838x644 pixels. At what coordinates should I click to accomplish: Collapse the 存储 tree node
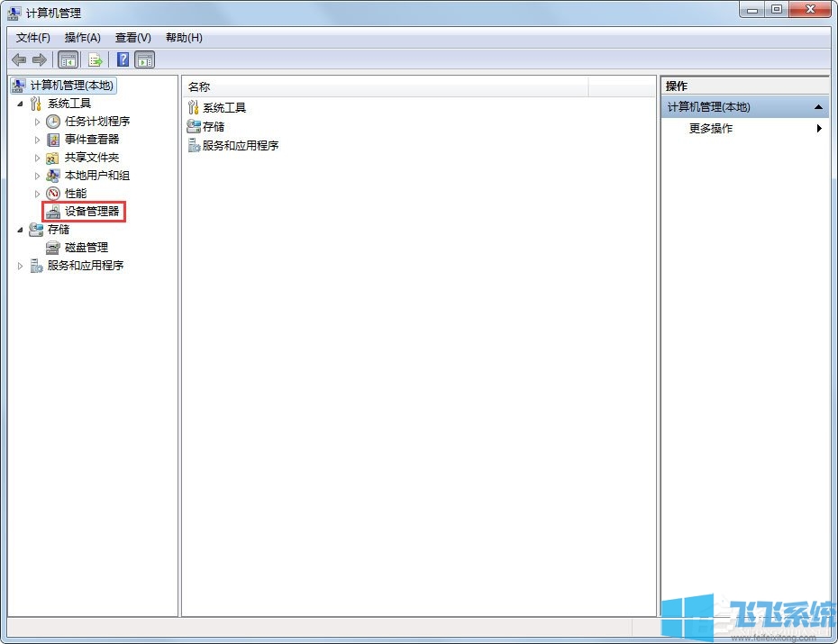20,229
